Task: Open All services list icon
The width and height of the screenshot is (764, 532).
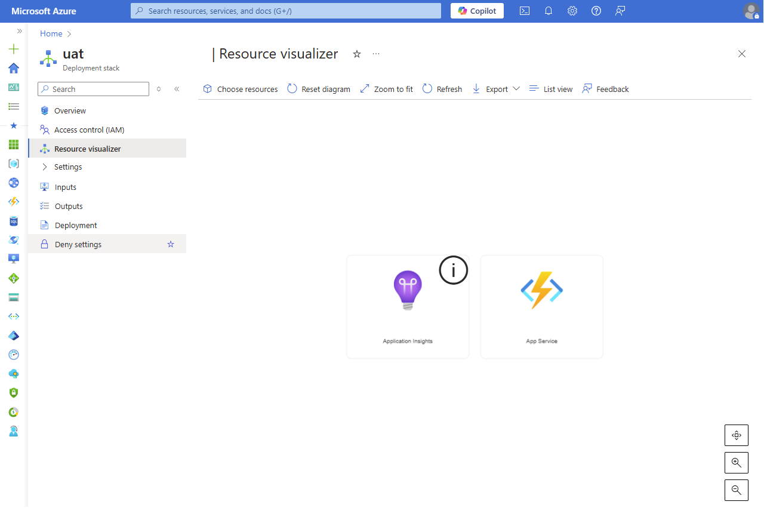Action: pos(14,106)
